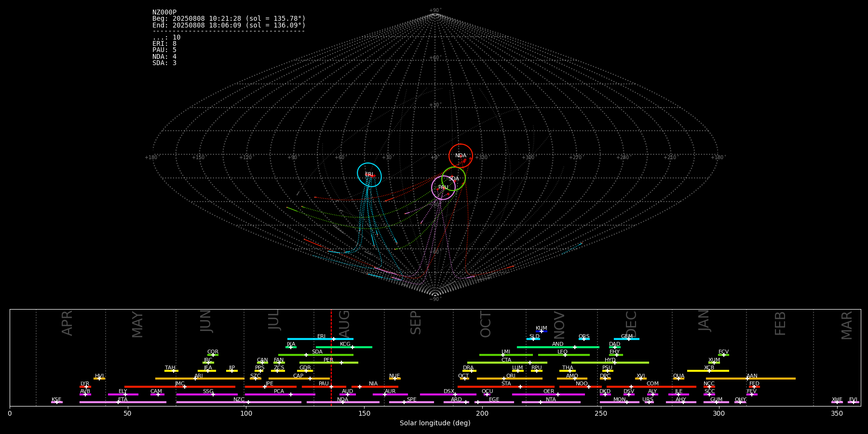Screen dimensions: 868x434
Task: Click the 350 tick on solar longitude axis
Action: tap(837, 413)
